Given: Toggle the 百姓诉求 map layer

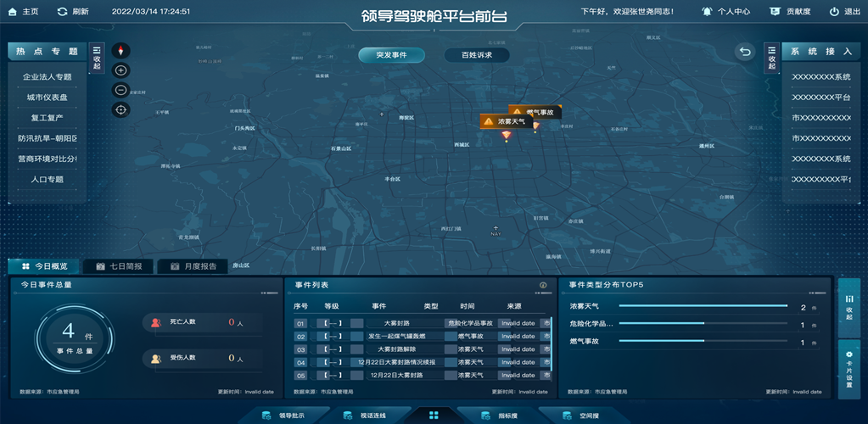Looking at the screenshot, I should pos(477,55).
